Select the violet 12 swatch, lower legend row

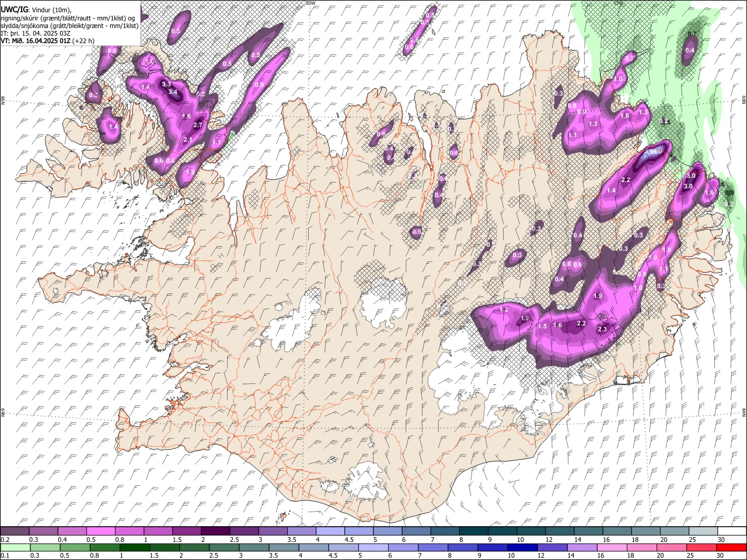(552, 547)
